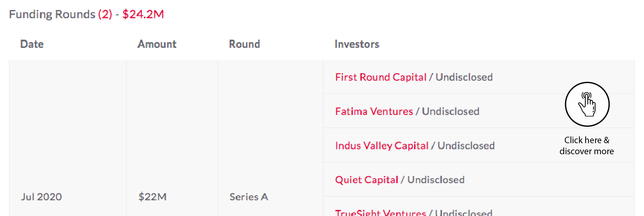
Task: Open the Fatima Ventures investor link
Action: pos(374,111)
